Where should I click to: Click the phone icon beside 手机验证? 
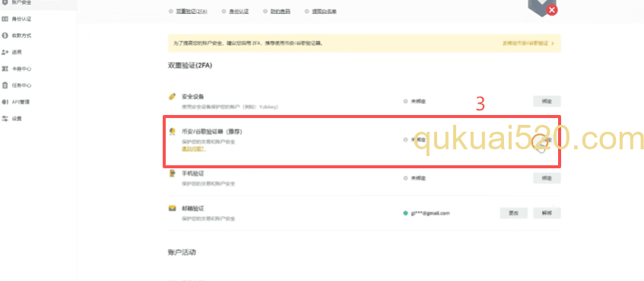[x=173, y=174]
